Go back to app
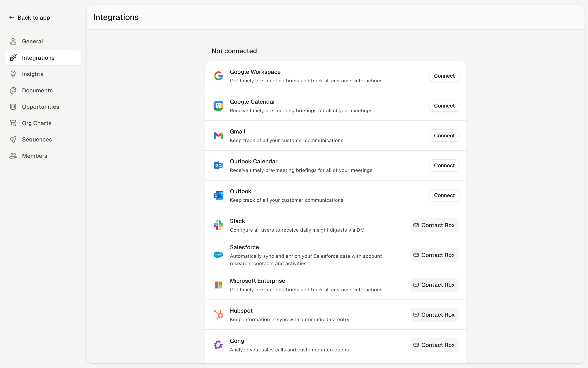588x368 pixels. 29,18
